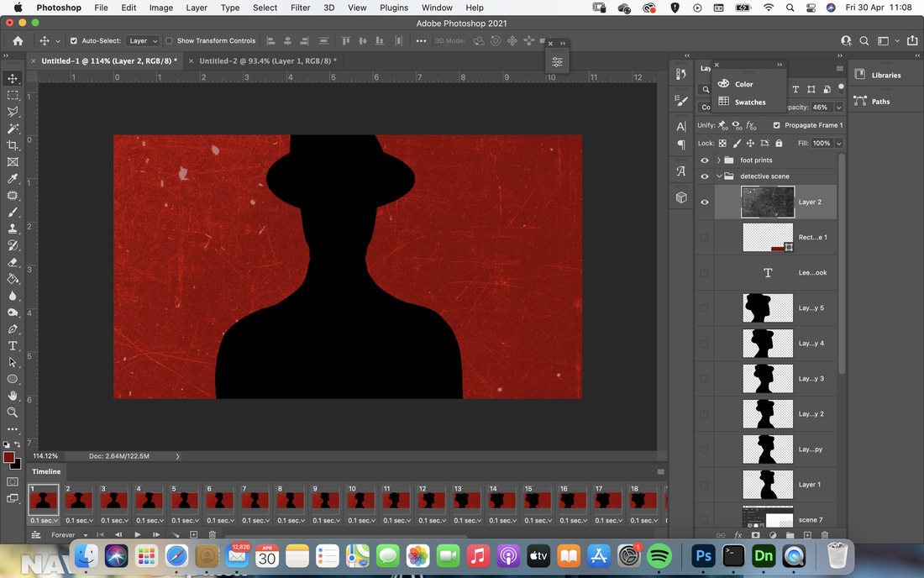Play the timeline animation
924x578 pixels.
pyautogui.click(x=137, y=535)
